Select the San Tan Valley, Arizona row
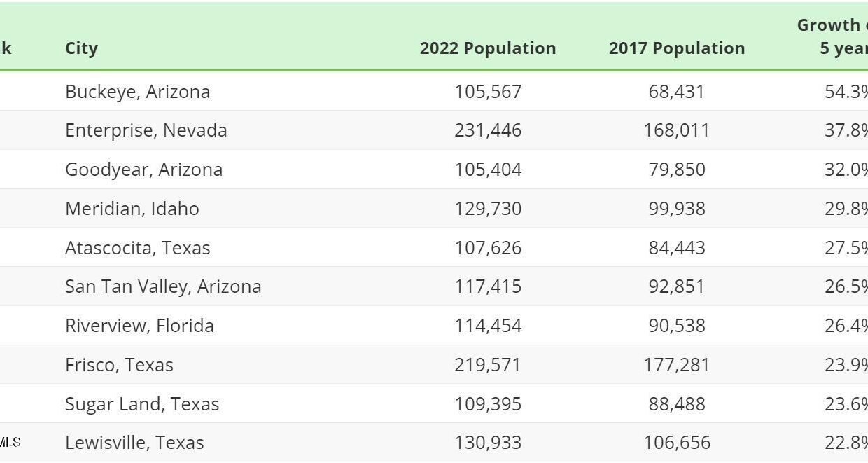868x463 pixels. click(x=434, y=286)
